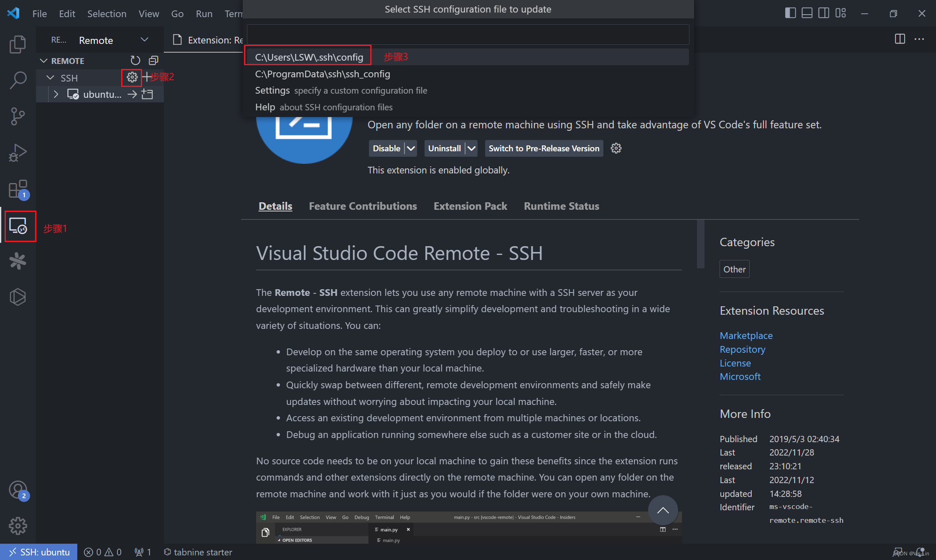Open Remote Explorer in activity bar
This screenshot has width=936, height=560.
(18, 226)
